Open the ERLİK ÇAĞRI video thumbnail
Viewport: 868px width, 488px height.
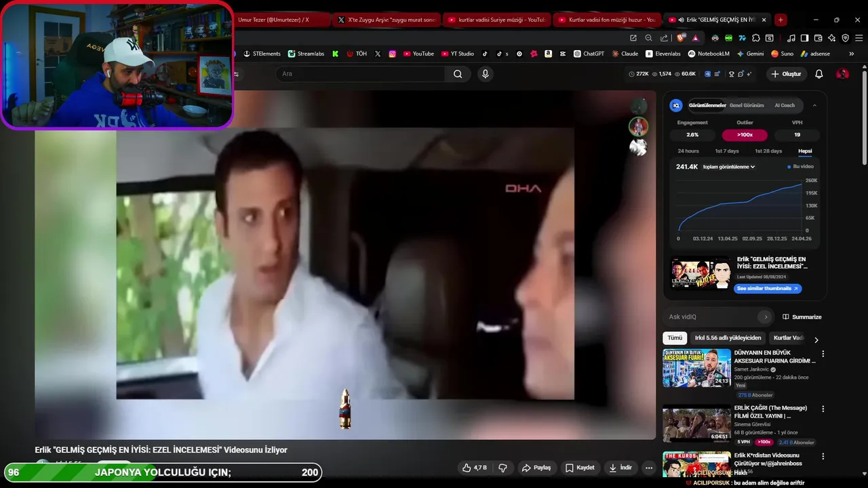pos(696,423)
